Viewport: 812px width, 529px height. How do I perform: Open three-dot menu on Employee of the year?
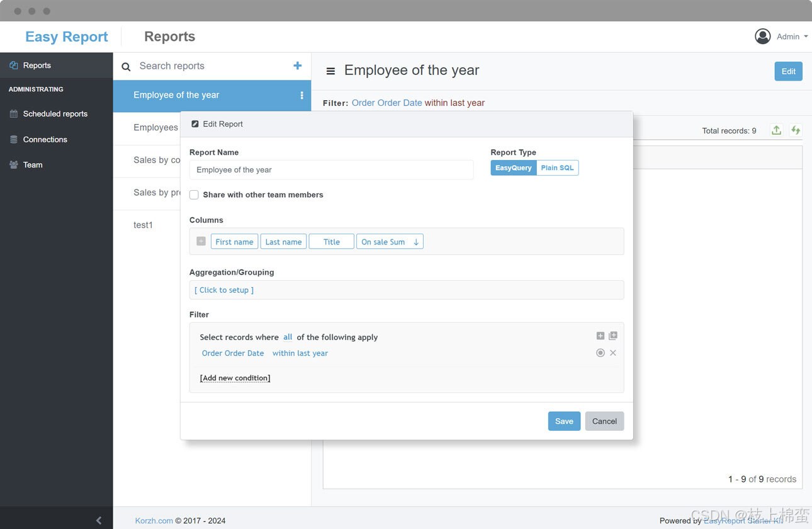coord(302,95)
